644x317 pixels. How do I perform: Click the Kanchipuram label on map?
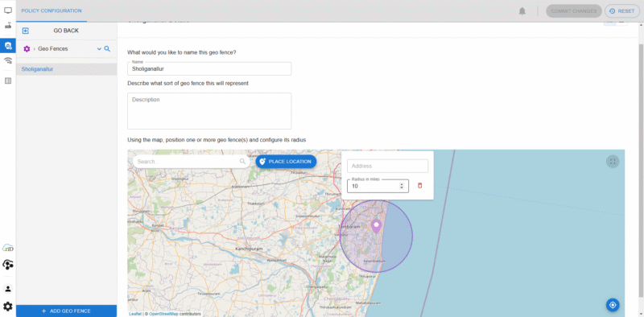pyautogui.click(x=249, y=249)
